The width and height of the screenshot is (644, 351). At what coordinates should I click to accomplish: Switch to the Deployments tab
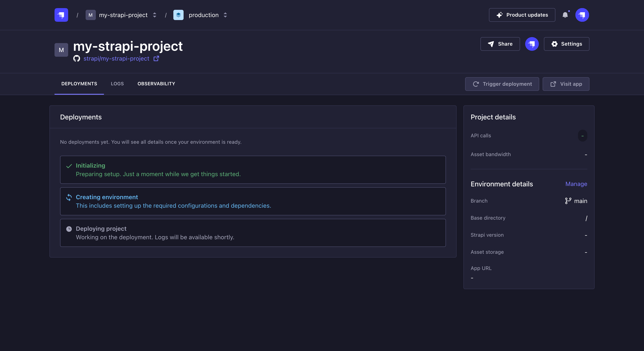[x=79, y=84]
